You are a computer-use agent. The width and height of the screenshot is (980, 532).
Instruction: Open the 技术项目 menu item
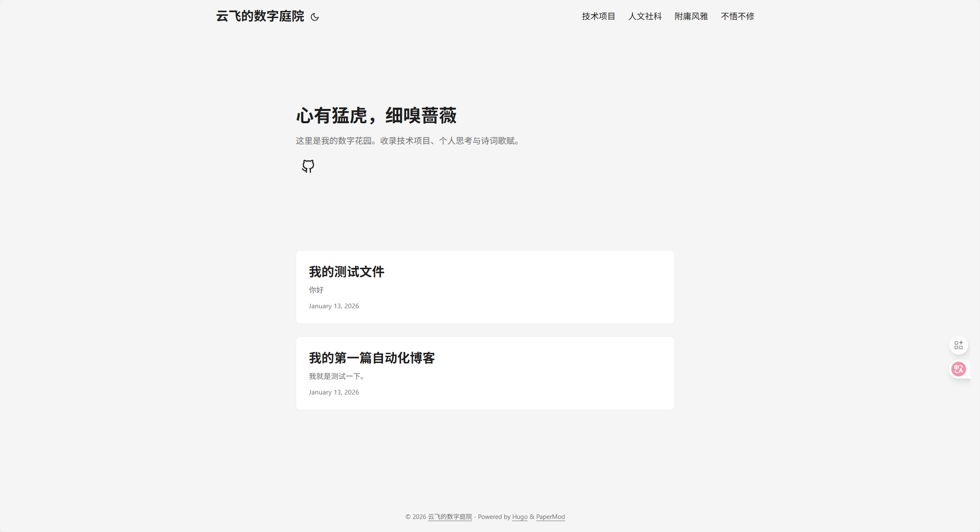(598, 16)
